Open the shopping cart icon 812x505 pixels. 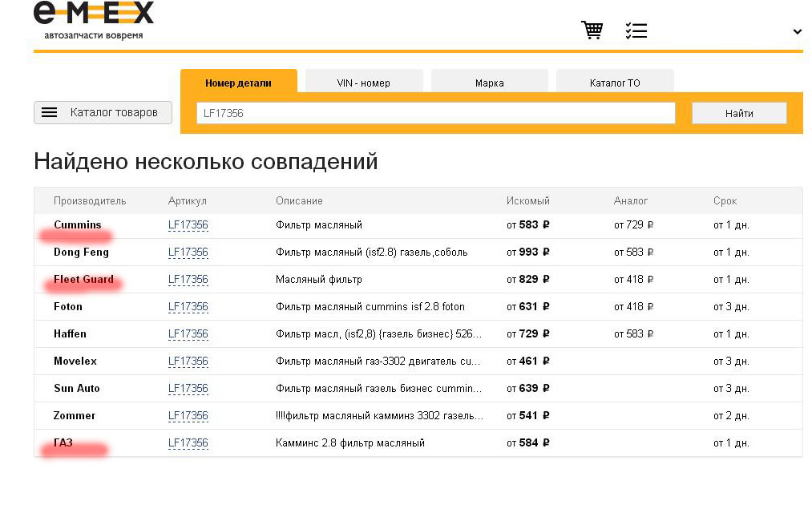[592, 30]
